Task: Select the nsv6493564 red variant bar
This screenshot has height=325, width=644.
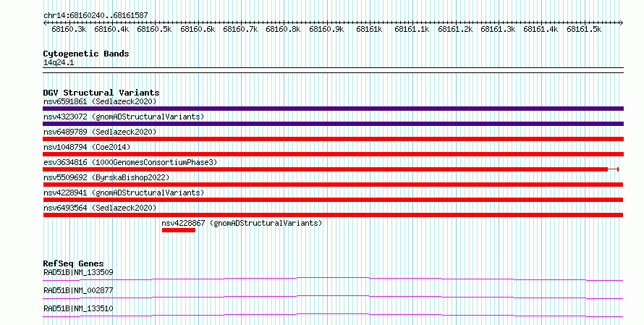Action: pos(333,215)
